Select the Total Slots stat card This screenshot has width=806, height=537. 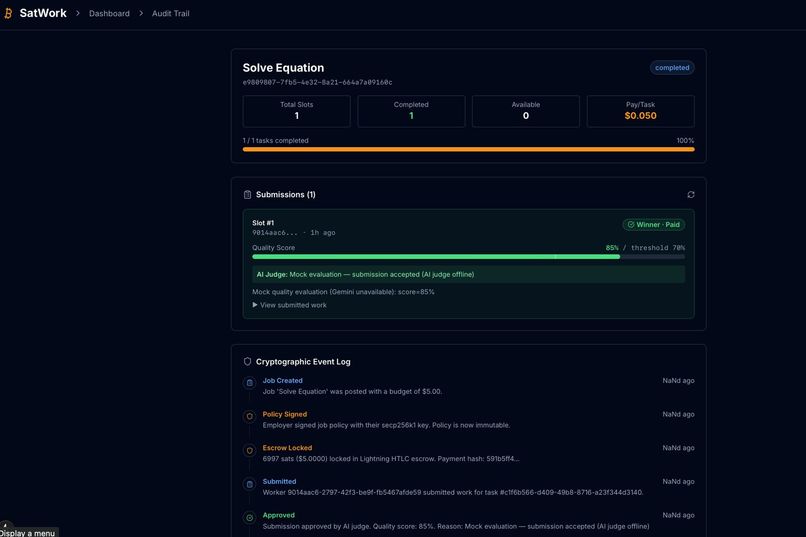(x=297, y=111)
